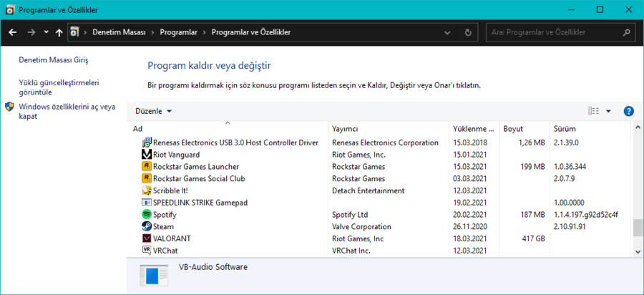The width and height of the screenshot is (644, 295).
Task: Select the Valve Corporation publisher cell
Action: (361, 226)
